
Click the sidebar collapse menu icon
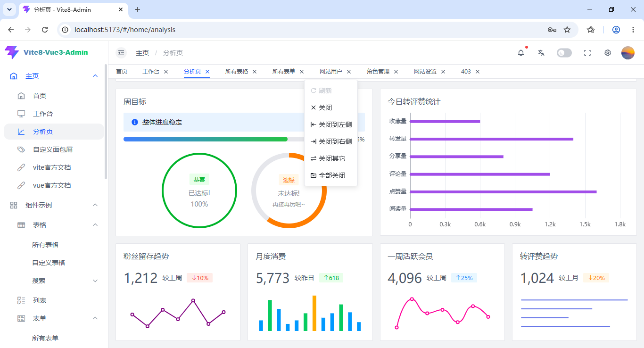point(121,53)
